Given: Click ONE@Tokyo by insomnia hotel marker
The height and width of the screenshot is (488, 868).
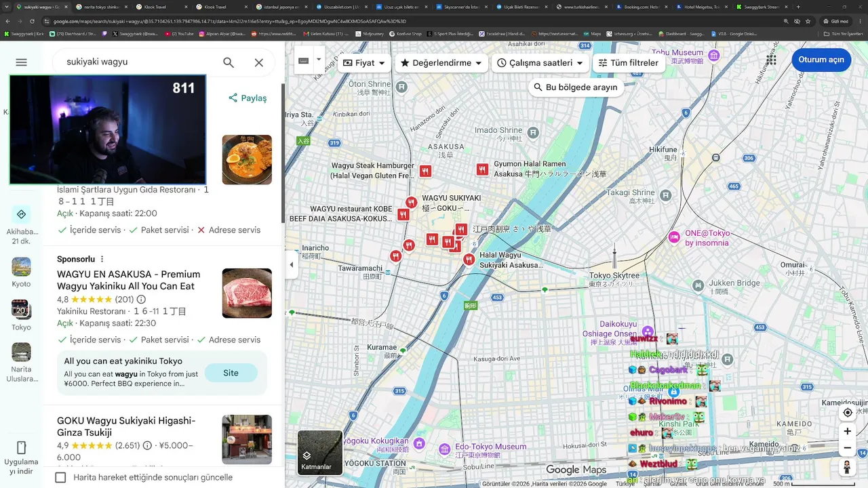Looking at the screenshot, I should click(x=674, y=237).
